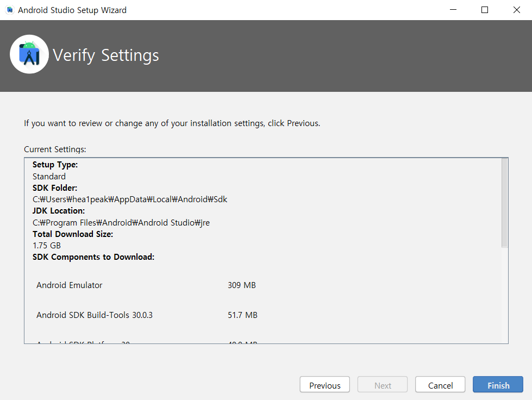The width and height of the screenshot is (532, 400).
Task: Click the 'JDK Location:' heading
Action: [58, 211]
